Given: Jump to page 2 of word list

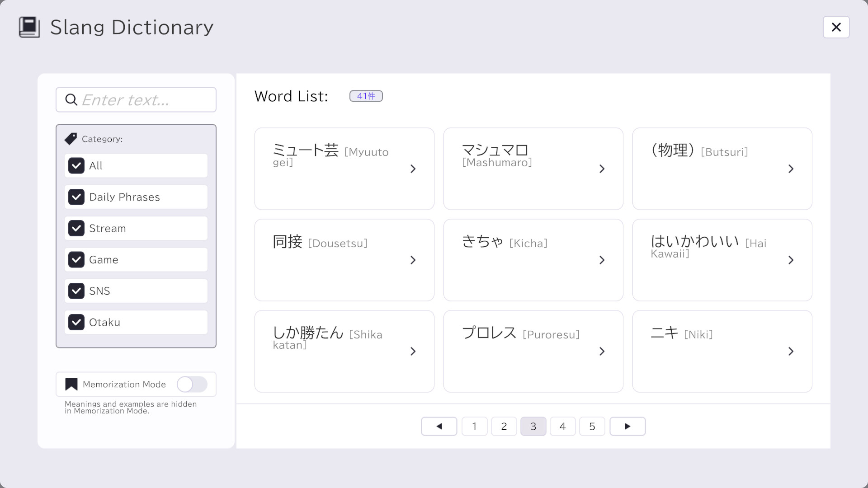Looking at the screenshot, I should coord(504,426).
